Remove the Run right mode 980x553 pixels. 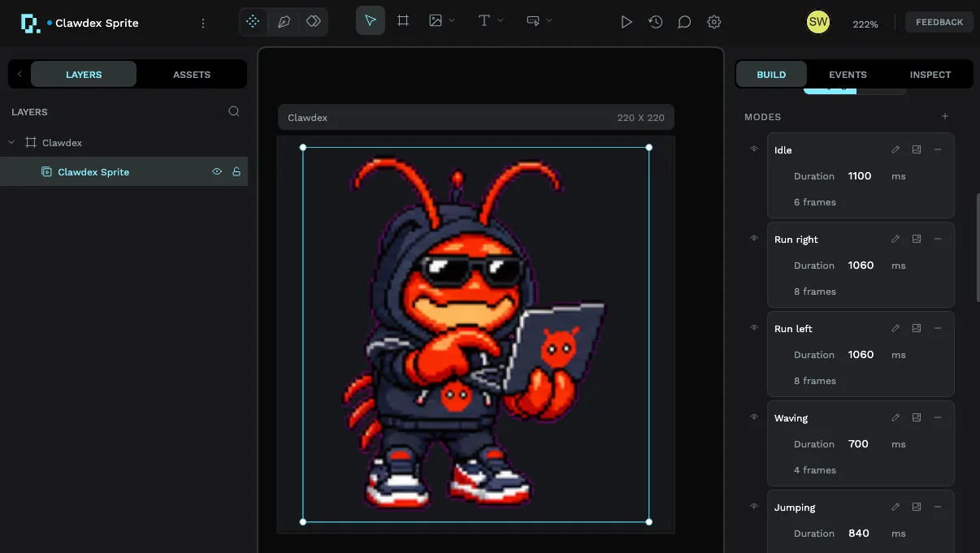938,239
